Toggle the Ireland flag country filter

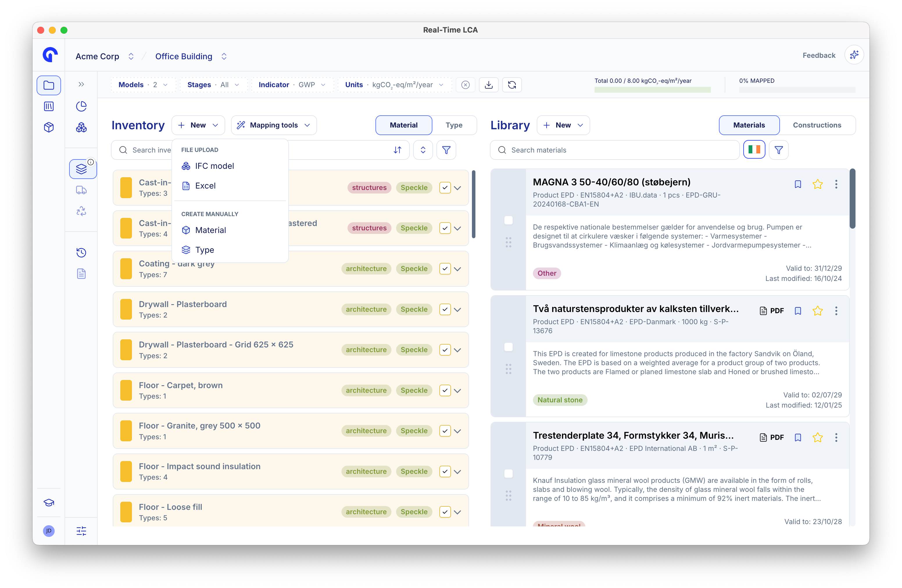click(x=754, y=150)
